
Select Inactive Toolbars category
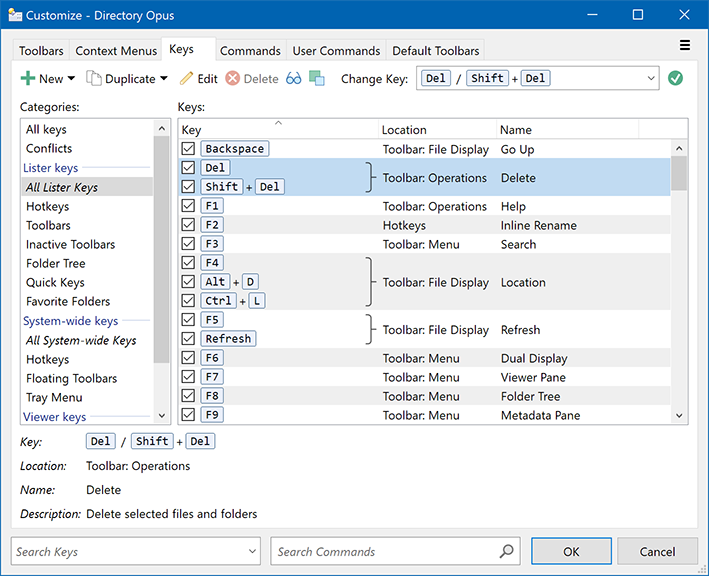click(87, 244)
